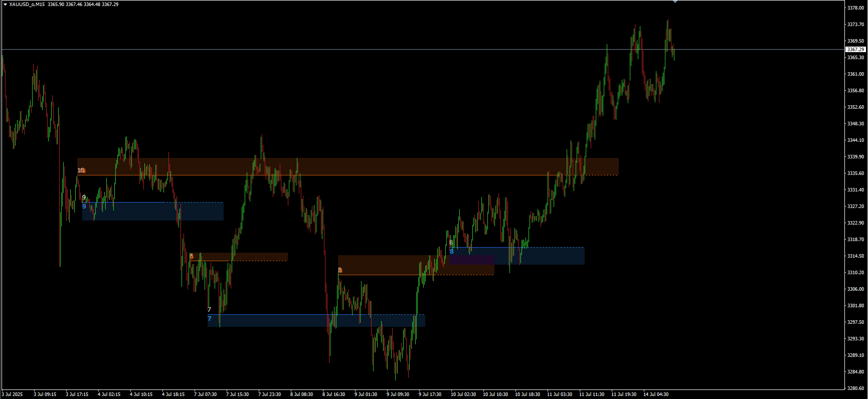Screen dimensions: 868x399
Task: Select the orange zone label 6
Action: click(x=192, y=257)
